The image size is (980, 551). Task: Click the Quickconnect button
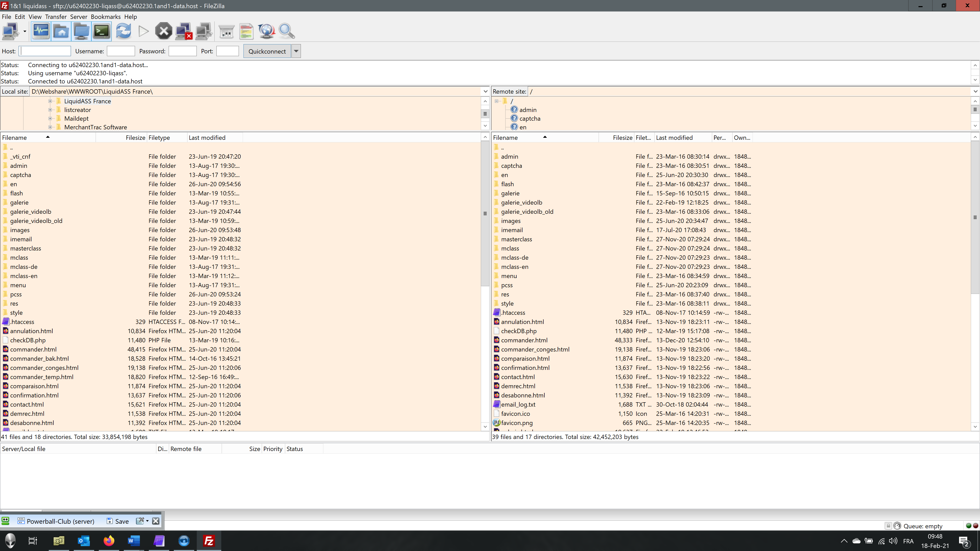click(x=267, y=51)
